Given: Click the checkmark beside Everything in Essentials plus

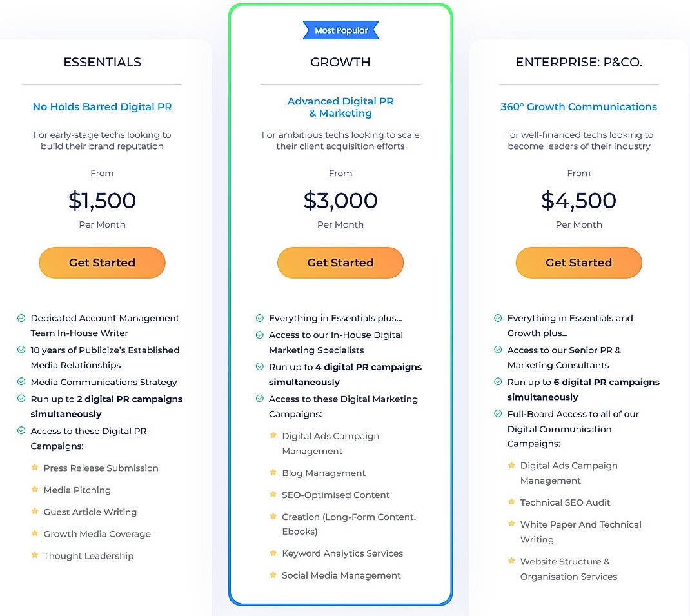Looking at the screenshot, I should click(259, 318).
